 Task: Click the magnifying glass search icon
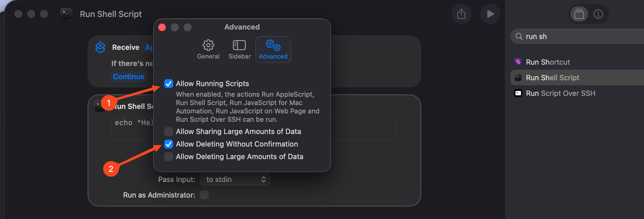pyautogui.click(x=519, y=36)
